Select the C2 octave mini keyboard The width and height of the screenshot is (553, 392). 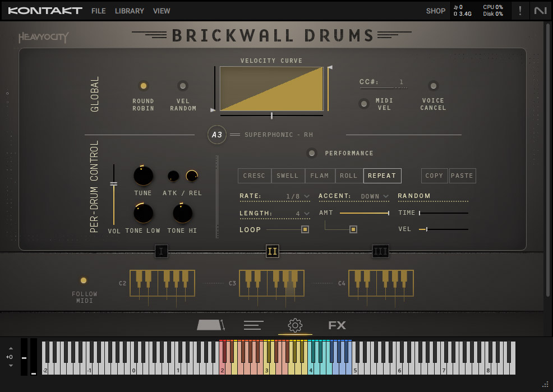pyautogui.click(x=162, y=283)
